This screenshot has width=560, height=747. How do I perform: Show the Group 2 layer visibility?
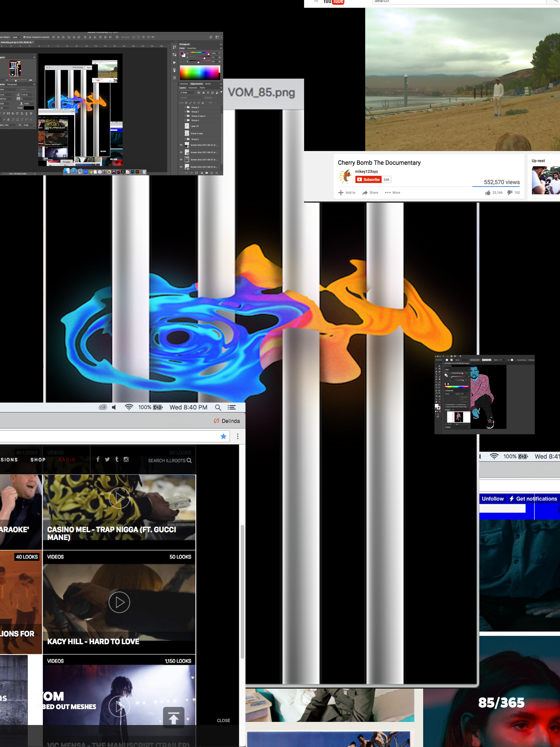pos(181,112)
